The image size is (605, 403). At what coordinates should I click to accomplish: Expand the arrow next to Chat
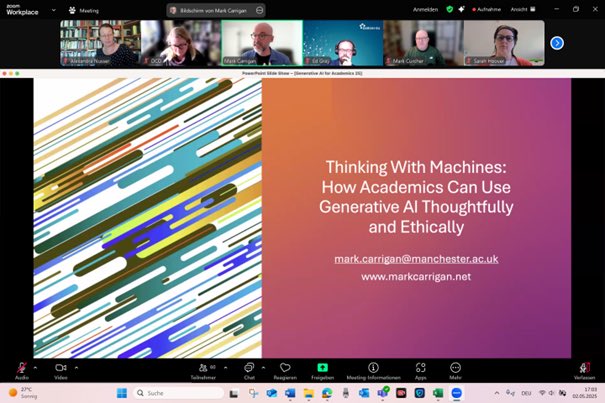point(263,368)
